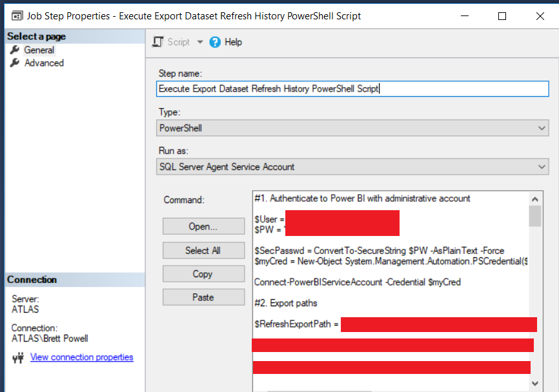Image resolution: width=559 pixels, height=392 pixels.
Task: Click the Copy button
Action: tap(203, 274)
